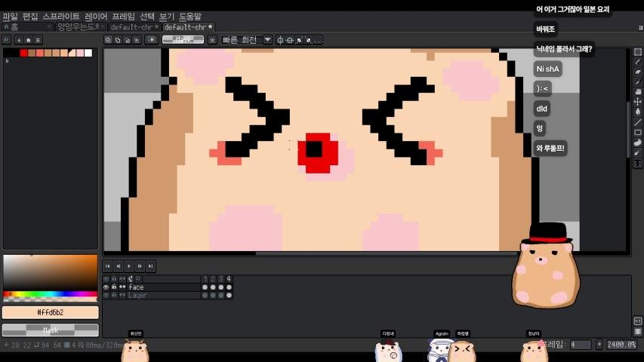Toggle the Layer layer lock
The height and width of the screenshot is (362, 644).
tap(114, 295)
